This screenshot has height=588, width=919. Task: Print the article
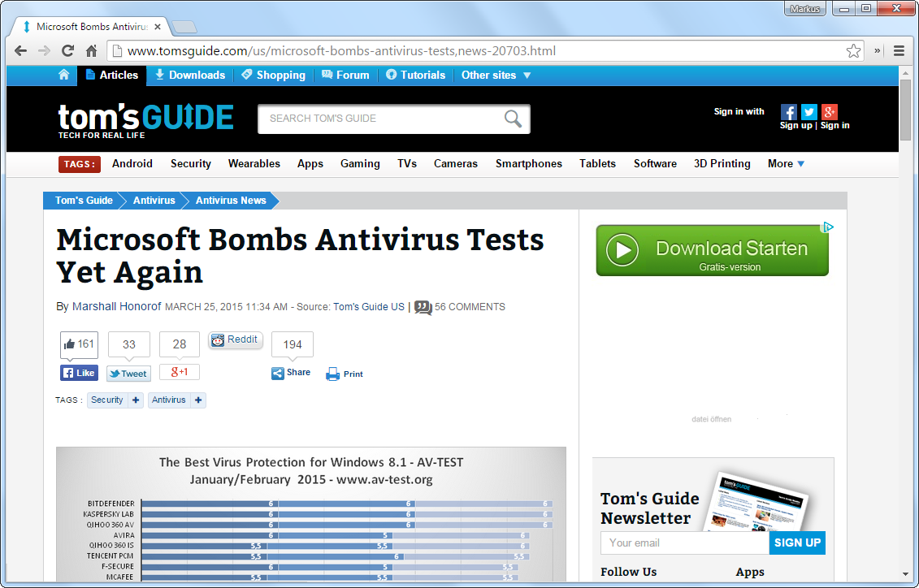tap(344, 373)
